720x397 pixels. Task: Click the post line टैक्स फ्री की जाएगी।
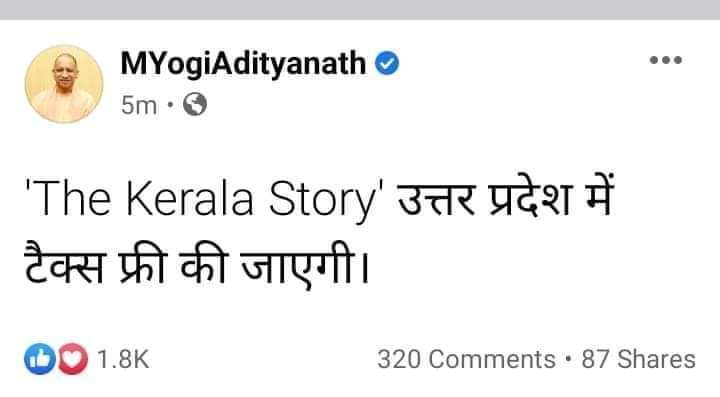click(x=197, y=265)
